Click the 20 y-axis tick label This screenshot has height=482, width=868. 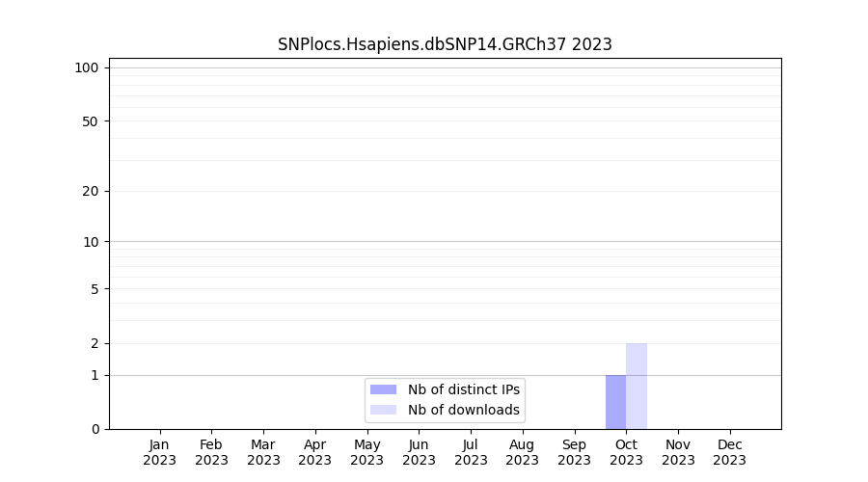pyautogui.click(x=90, y=191)
